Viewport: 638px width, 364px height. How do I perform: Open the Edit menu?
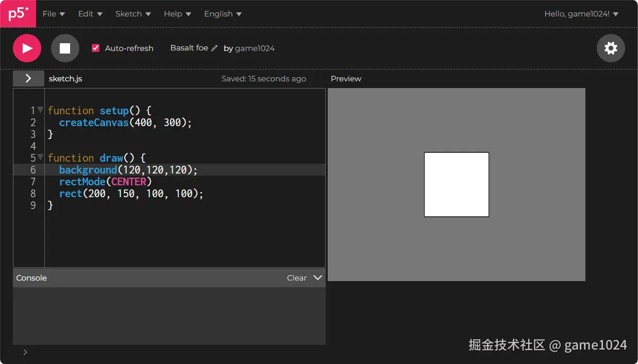(90, 14)
